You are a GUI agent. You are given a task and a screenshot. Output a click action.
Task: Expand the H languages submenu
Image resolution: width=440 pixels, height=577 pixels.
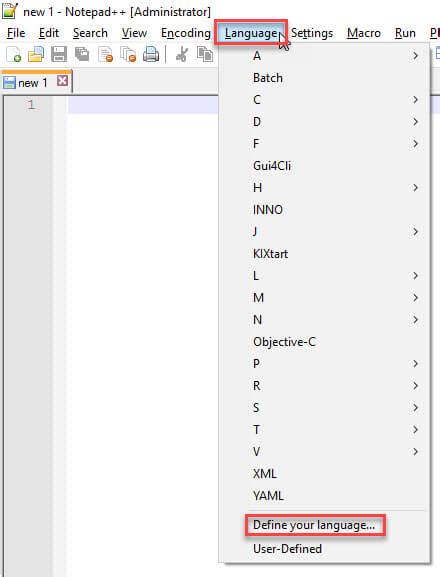tap(324, 188)
